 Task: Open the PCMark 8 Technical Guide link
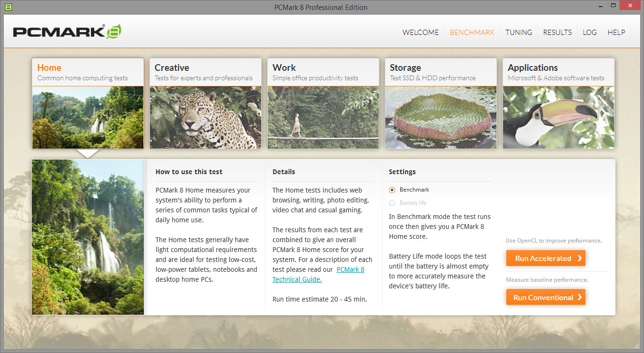pos(319,274)
